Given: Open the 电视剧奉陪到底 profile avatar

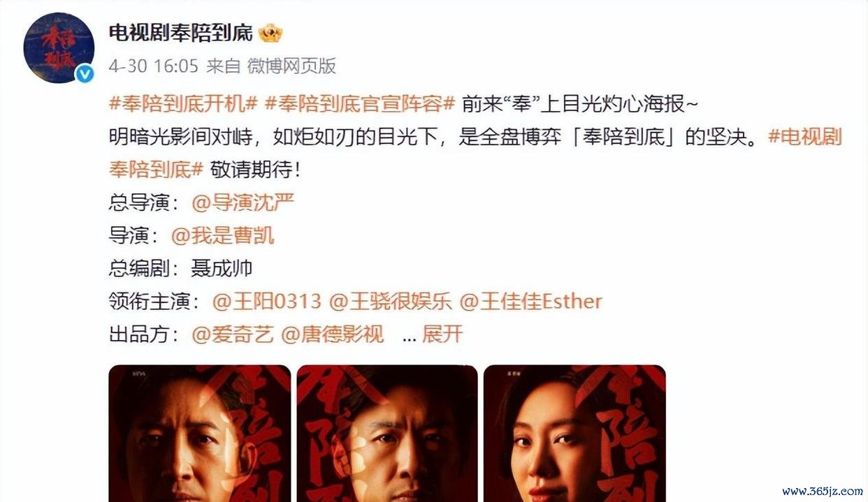Looking at the screenshot, I should click(59, 48).
